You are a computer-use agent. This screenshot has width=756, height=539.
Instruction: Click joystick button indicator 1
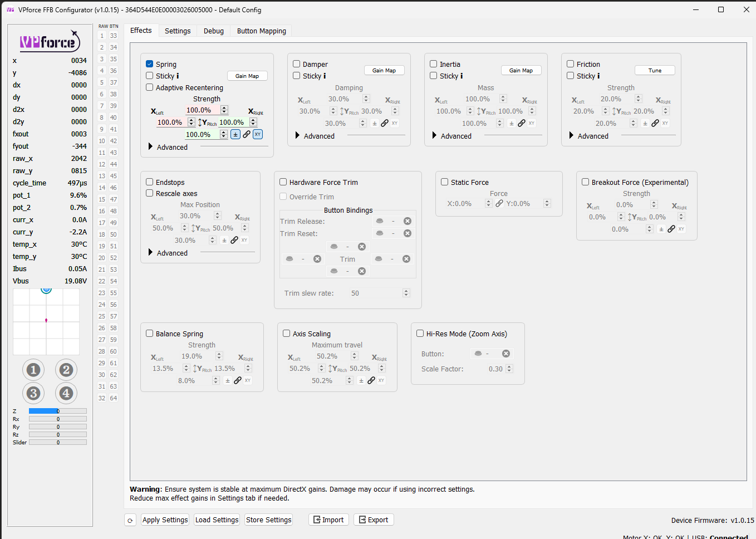33,370
